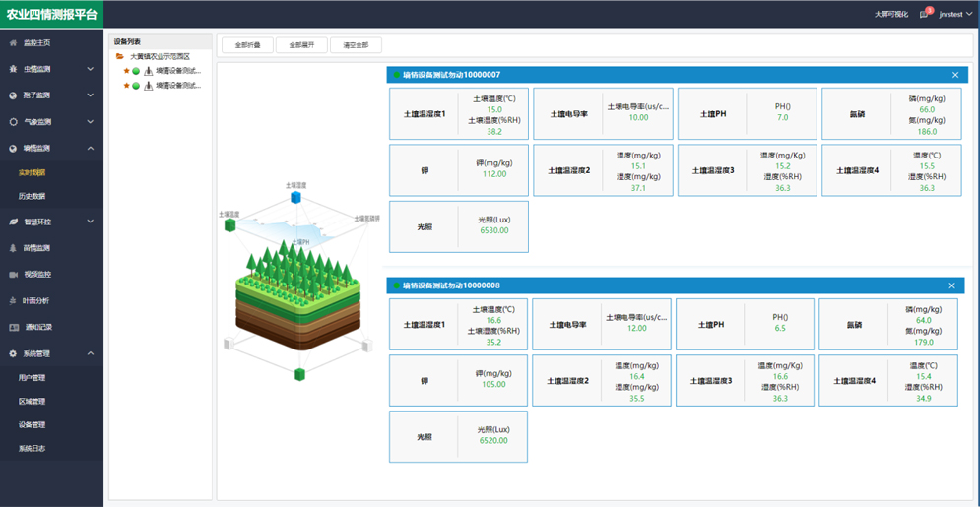Click the 钾 card showing 112.00
The height and width of the screenshot is (507, 980).
tap(459, 170)
